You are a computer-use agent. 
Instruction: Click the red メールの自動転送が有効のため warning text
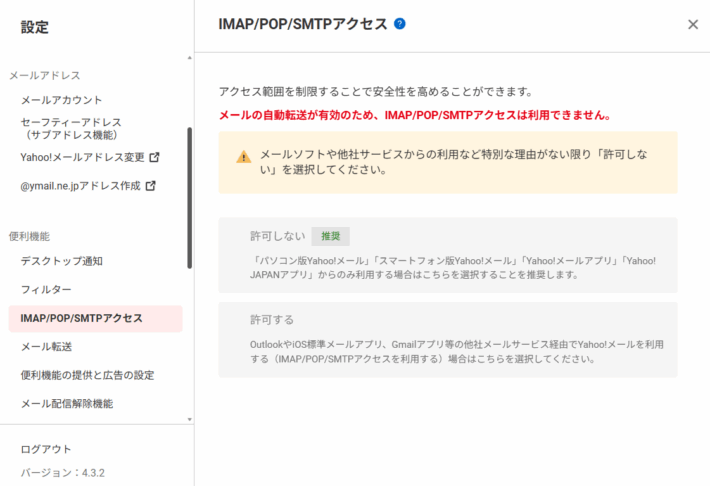click(x=415, y=115)
